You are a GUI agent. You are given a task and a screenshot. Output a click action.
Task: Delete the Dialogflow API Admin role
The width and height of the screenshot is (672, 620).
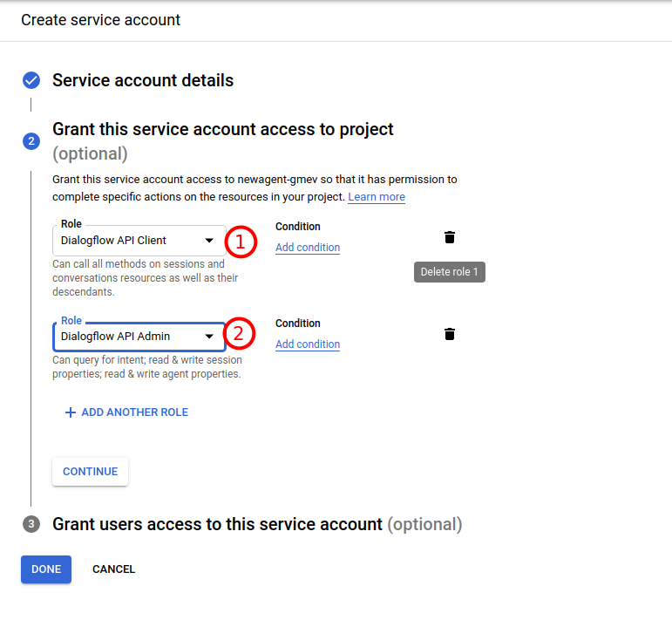(x=449, y=334)
